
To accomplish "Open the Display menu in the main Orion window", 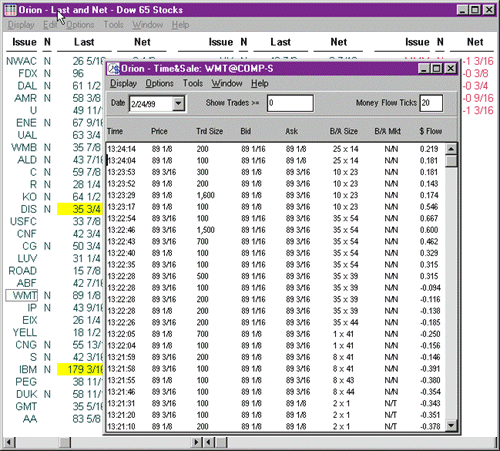I will click(21, 25).
